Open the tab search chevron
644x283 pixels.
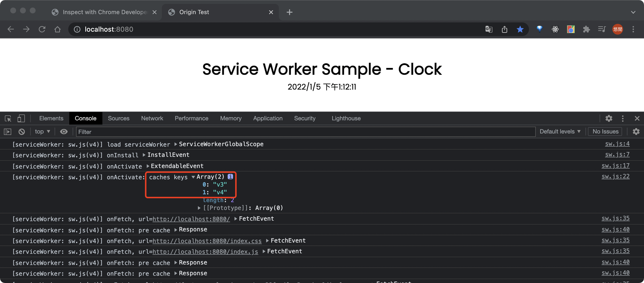[633, 12]
